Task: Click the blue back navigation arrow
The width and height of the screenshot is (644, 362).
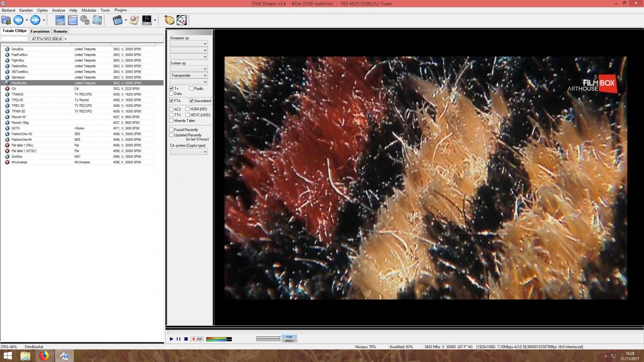Action: (19, 20)
